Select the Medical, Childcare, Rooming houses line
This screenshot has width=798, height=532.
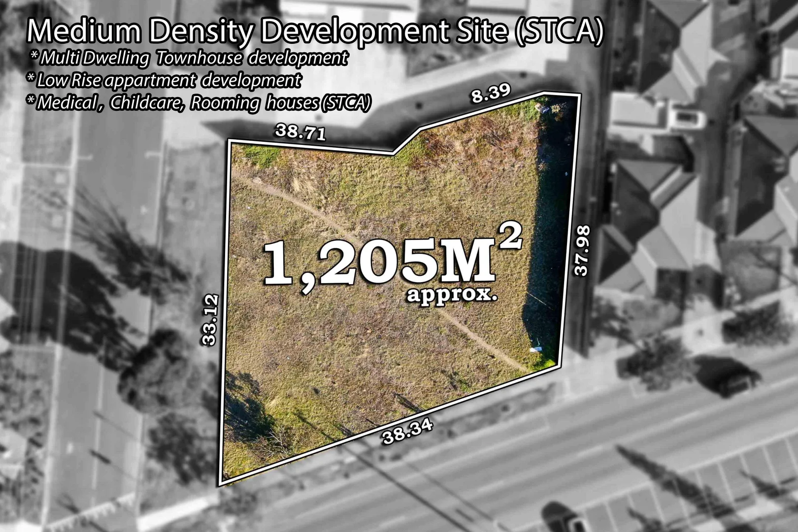pyautogui.click(x=199, y=102)
